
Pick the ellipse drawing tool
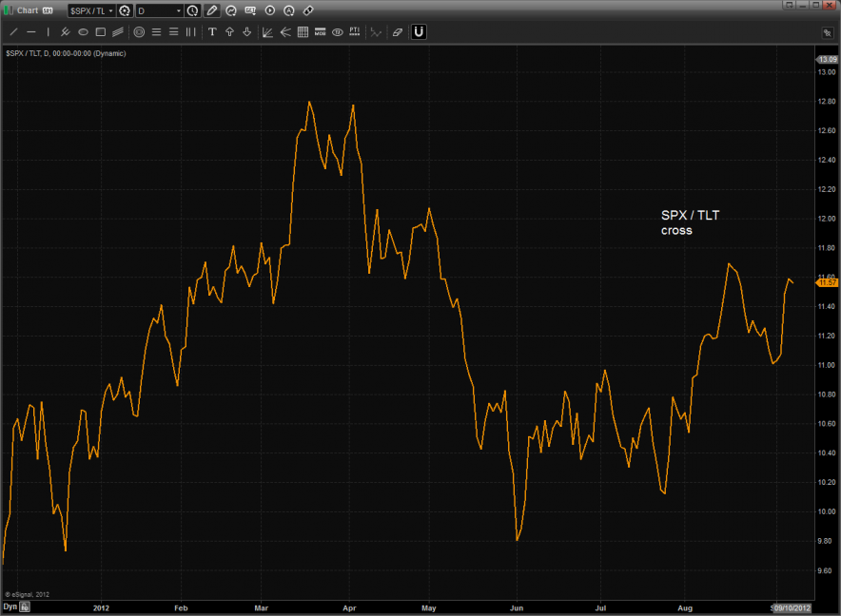coord(83,32)
